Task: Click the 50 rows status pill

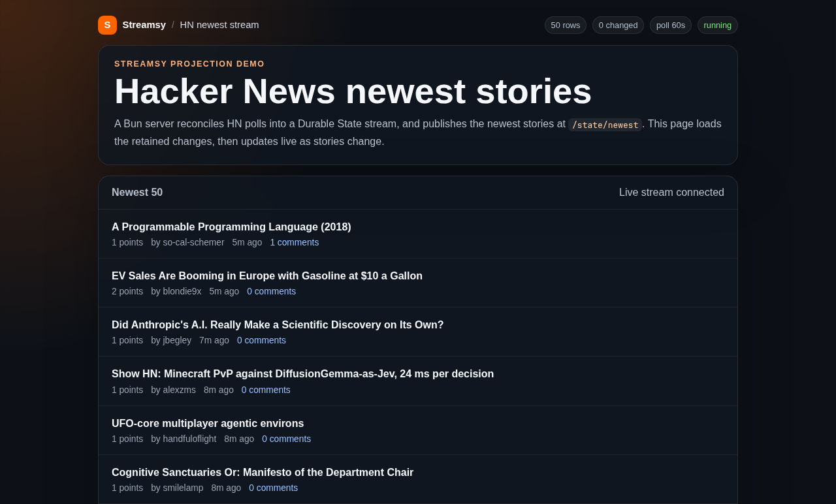Action: tap(566, 25)
